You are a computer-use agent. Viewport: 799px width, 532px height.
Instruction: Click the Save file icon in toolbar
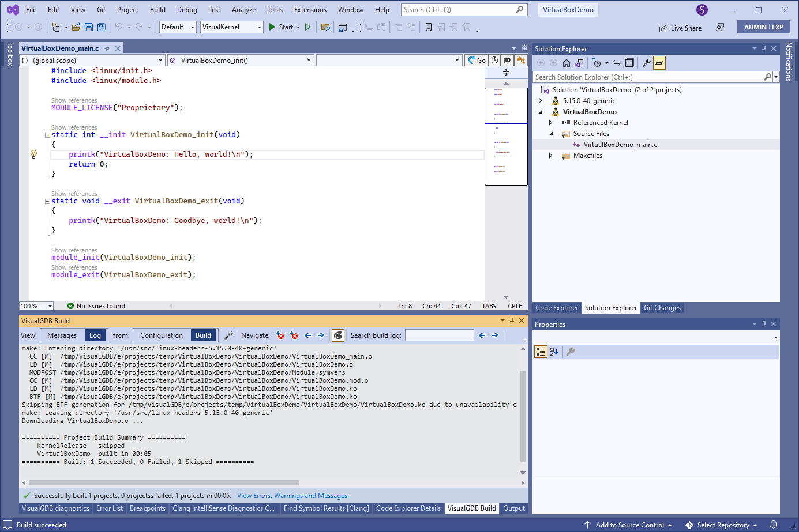pyautogui.click(x=89, y=27)
